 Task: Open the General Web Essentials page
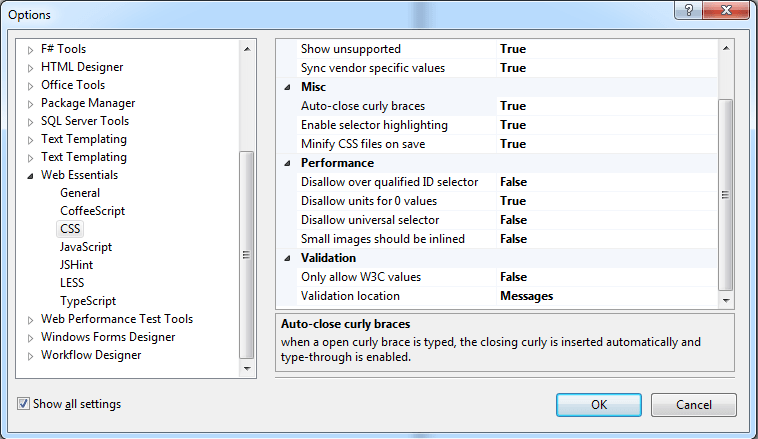point(80,192)
